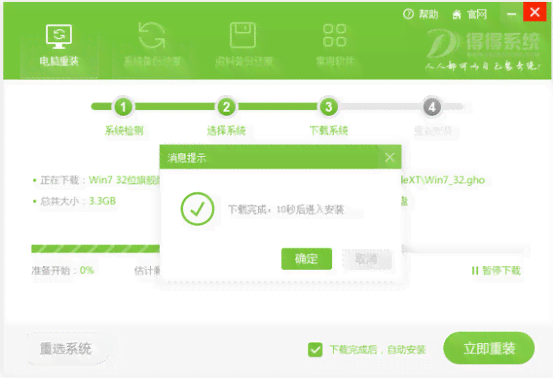Minimize the 得得系统 window
Image resolution: width=554 pixels, height=378 pixels.
(511, 13)
